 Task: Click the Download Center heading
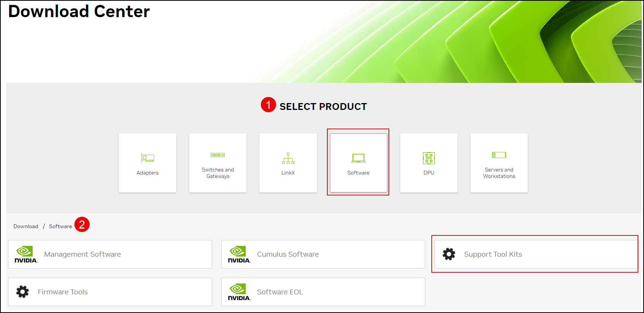pyautogui.click(x=79, y=11)
